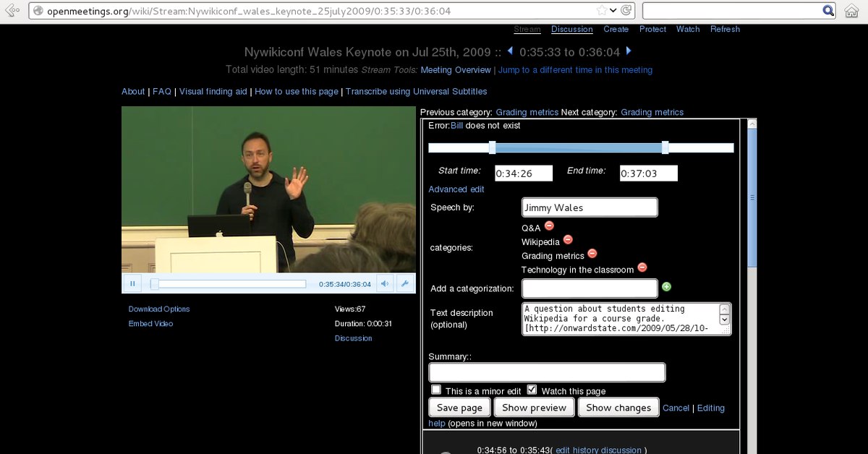Click the video frame of Jimmy Wales
868x454 pixels.
pos(268,190)
